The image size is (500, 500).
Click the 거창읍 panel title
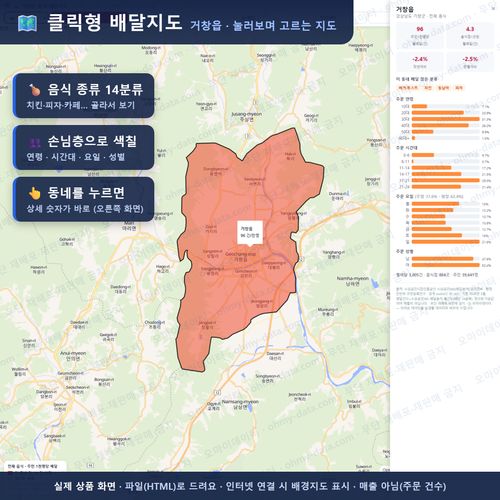point(405,9)
